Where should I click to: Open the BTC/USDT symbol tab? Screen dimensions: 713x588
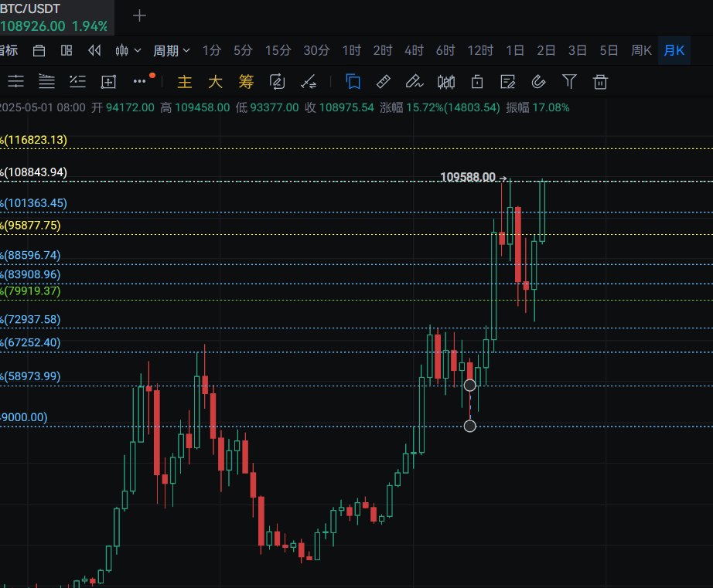pos(57,17)
